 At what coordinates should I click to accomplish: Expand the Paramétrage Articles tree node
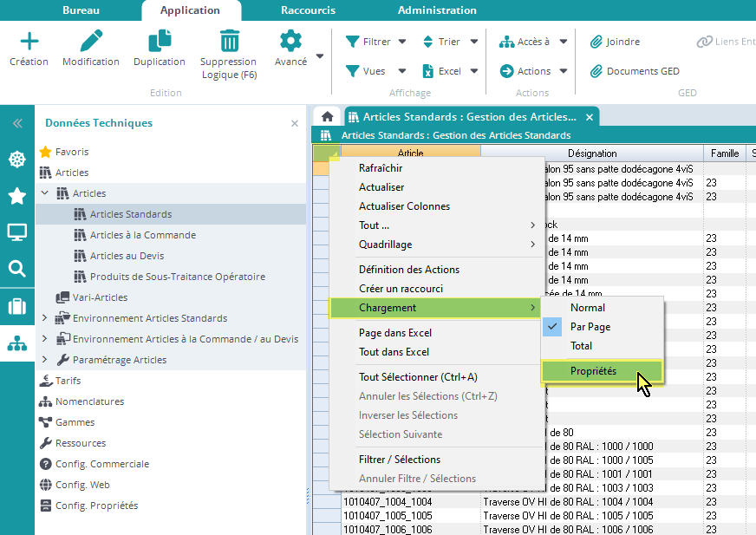(44, 360)
